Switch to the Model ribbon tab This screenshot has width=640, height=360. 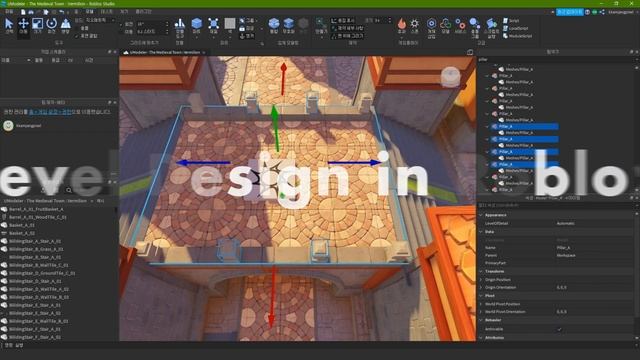click(89, 12)
